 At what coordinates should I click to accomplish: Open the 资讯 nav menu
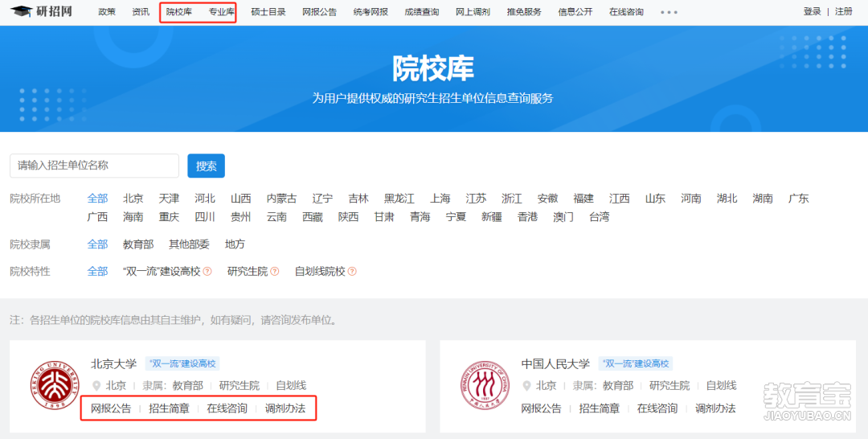coord(141,11)
